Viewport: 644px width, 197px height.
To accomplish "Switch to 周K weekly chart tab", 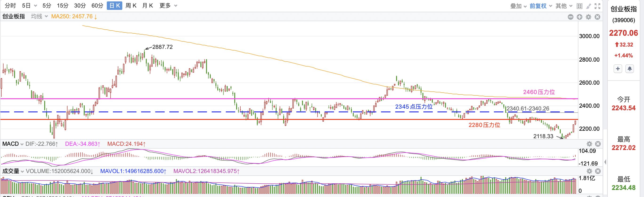I will click(131, 5).
